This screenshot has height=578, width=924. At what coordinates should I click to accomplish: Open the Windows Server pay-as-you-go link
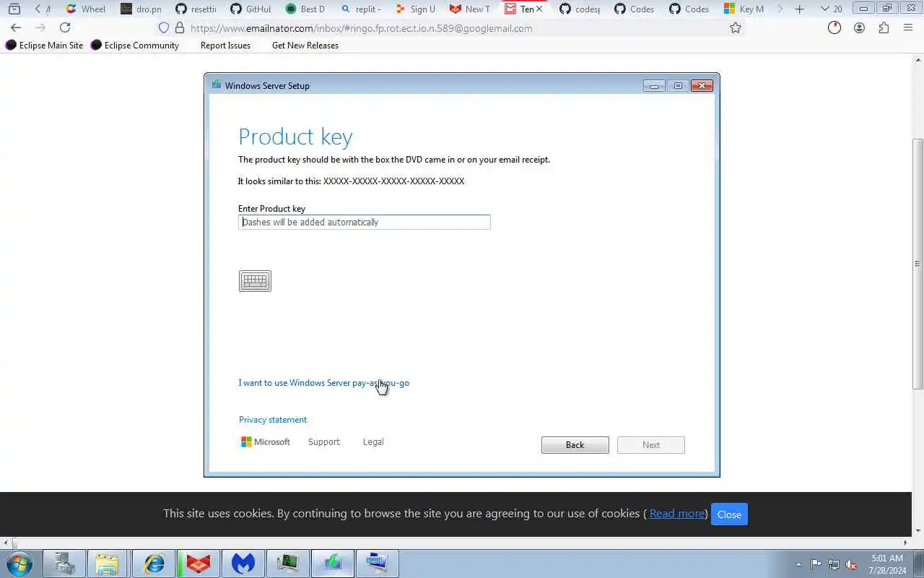coord(323,383)
